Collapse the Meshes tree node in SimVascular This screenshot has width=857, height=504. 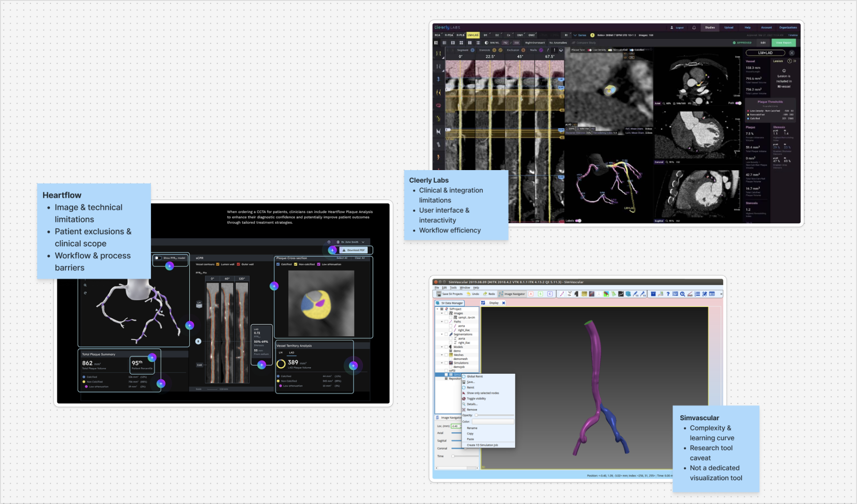(x=442, y=355)
